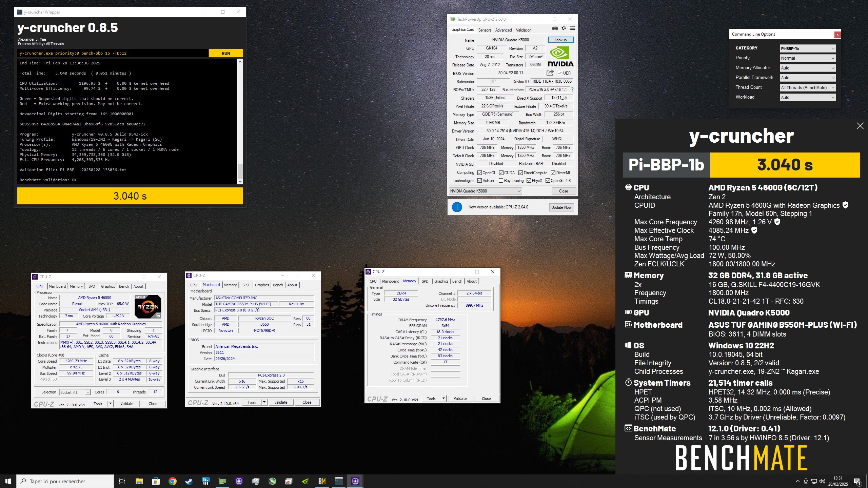868x488 pixels.
Task: Open Steam from the taskbar
Action: point(189,481)
